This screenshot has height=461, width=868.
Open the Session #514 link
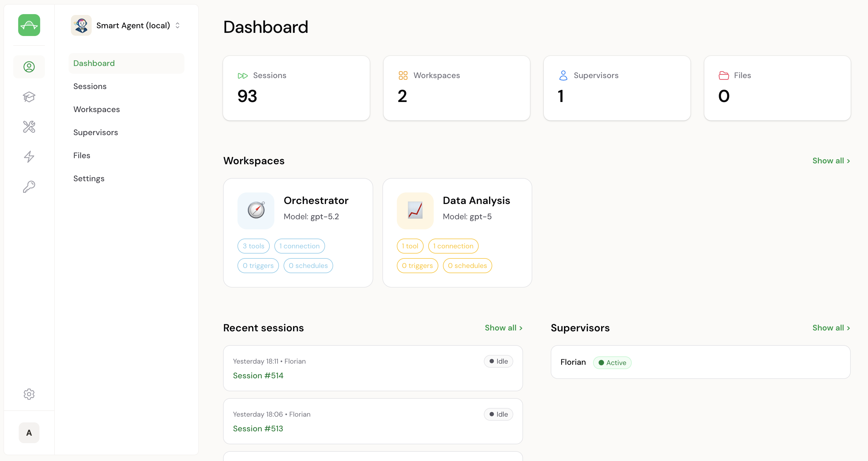258,375
